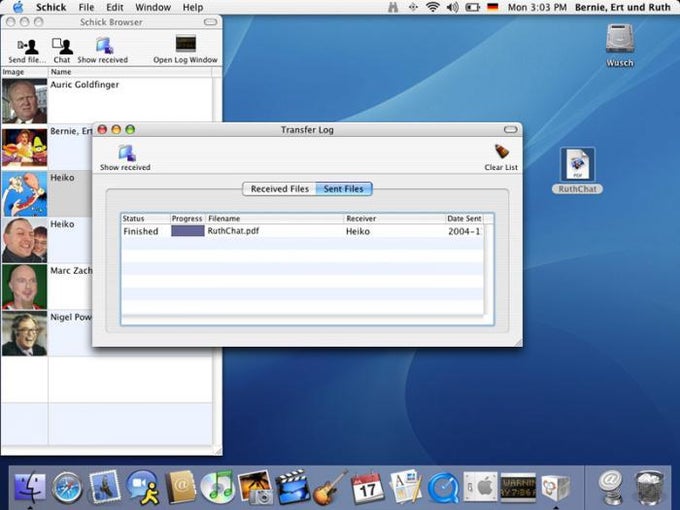Select Auric Goldfinger in contact list
The image size is (680, 510).
[x=108, y=101]
